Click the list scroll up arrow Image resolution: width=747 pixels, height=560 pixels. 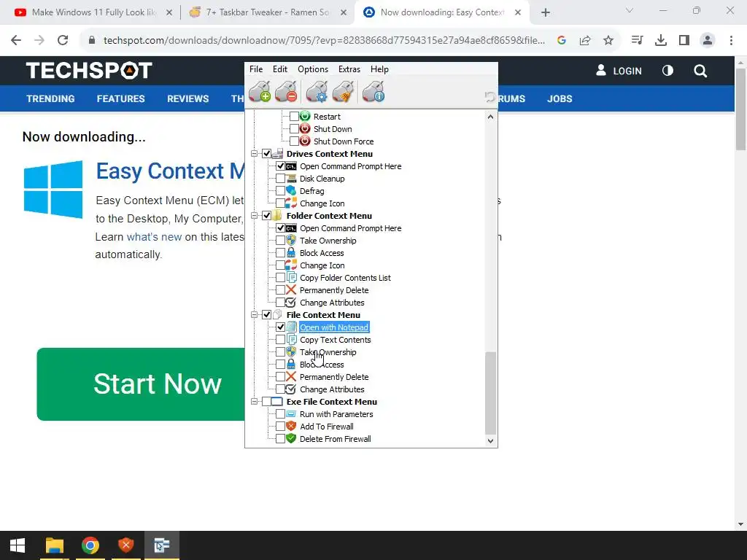click(491, 117)
